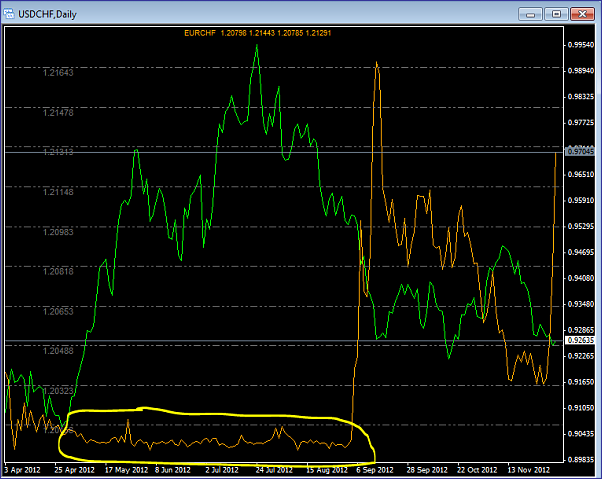The image size is (602, 479).
Task: Click the 28 Sep 2012 date label
Action: (x=427, y=470)
